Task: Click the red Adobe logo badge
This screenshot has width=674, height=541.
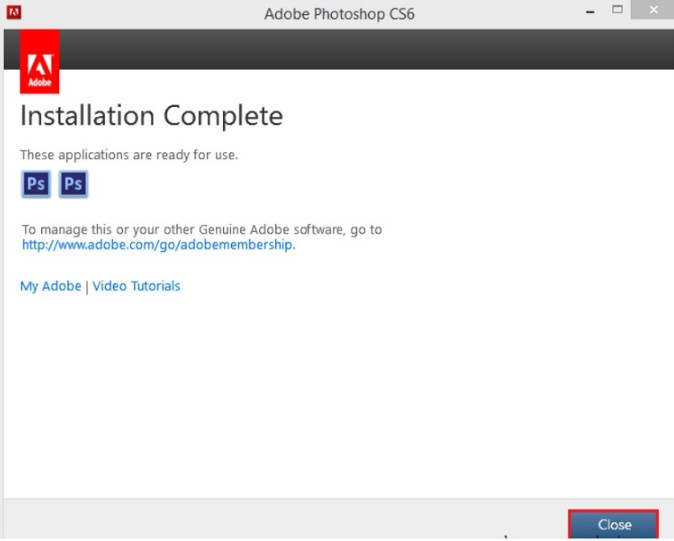Action: 40,61
